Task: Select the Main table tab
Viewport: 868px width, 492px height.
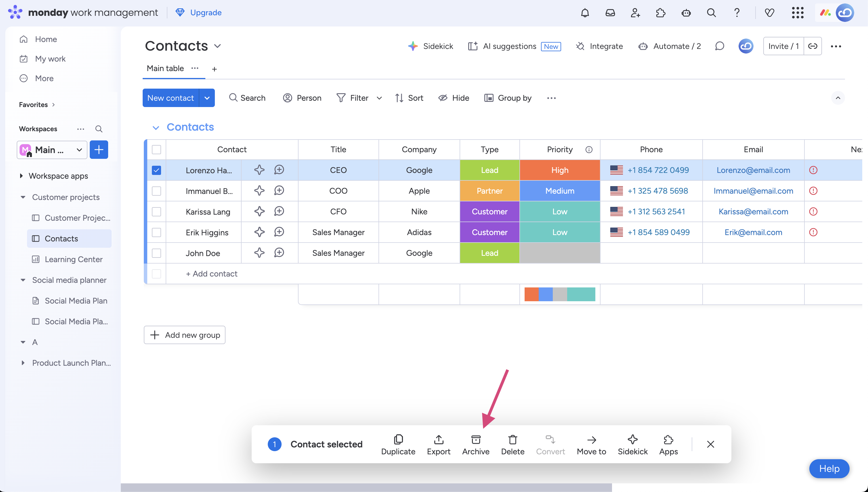Action: click(165, 68)
